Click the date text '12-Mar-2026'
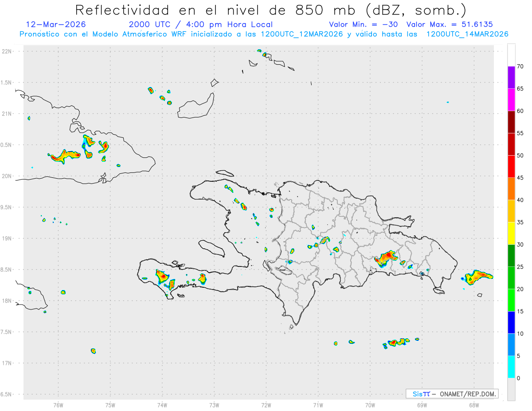532x411 pixels. 56,24
